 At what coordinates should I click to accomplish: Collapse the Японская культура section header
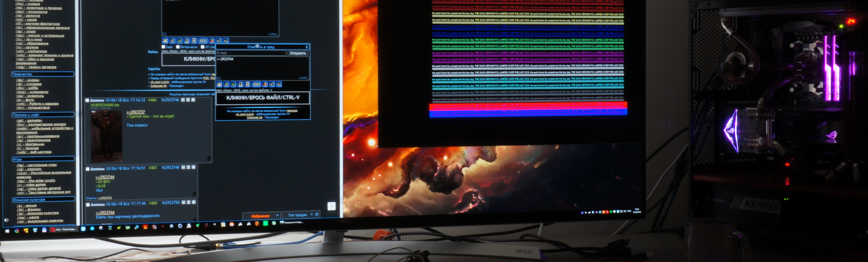tap(43, 199)
